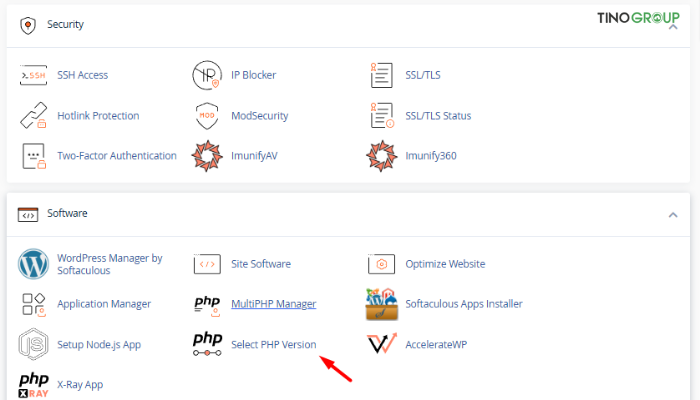This screenshot has width=700, height=400.
Task: Open the SSH Access link
Action: (x=83, y=75)
